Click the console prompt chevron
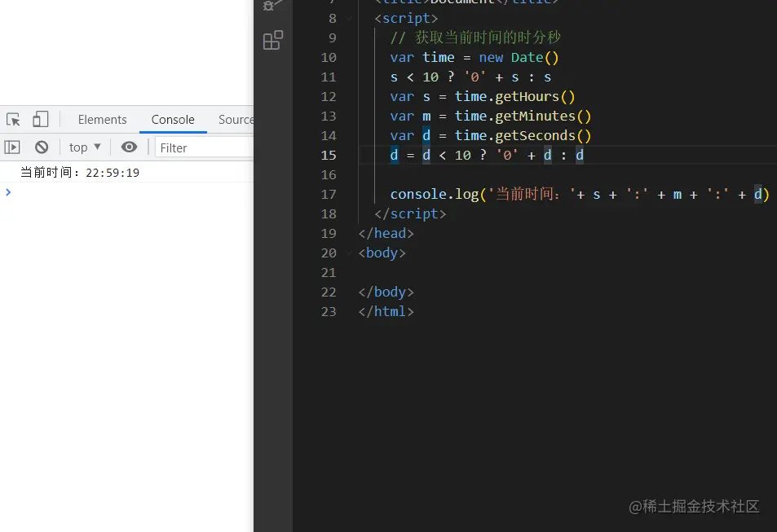 click(x=8, y=192)
